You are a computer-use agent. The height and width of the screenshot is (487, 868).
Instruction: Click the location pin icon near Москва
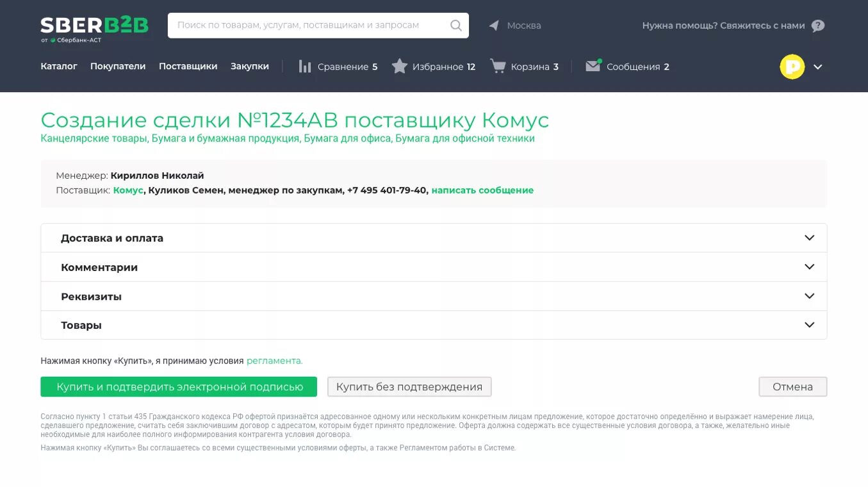(x=493, y=25)
